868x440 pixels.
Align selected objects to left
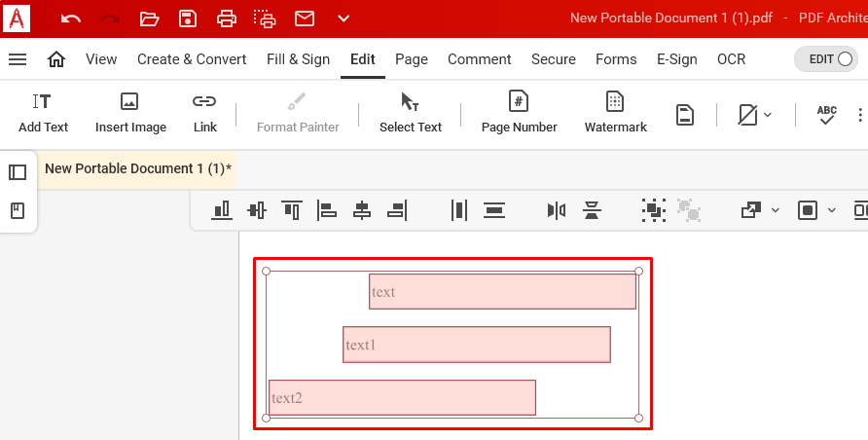(x=327, y=210)
